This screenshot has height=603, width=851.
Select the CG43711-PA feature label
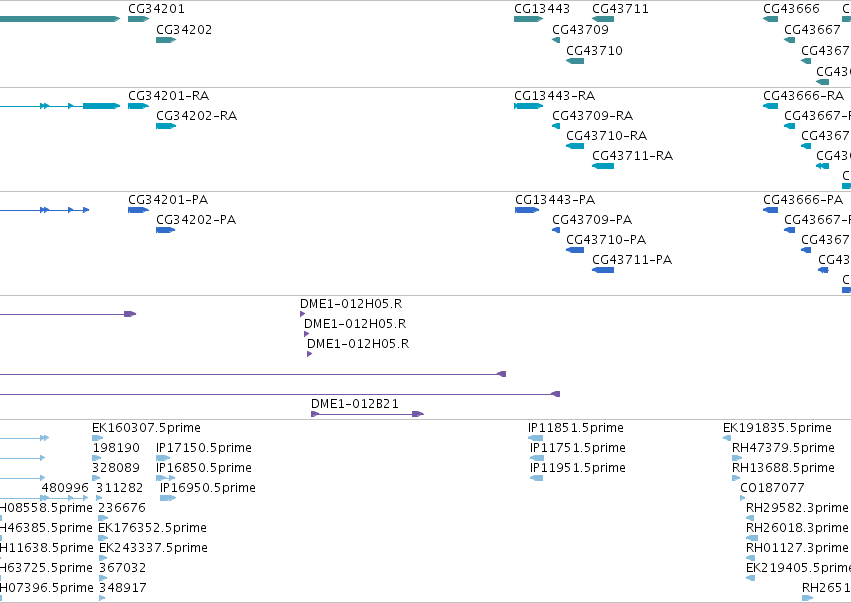(x=632, y=260)
